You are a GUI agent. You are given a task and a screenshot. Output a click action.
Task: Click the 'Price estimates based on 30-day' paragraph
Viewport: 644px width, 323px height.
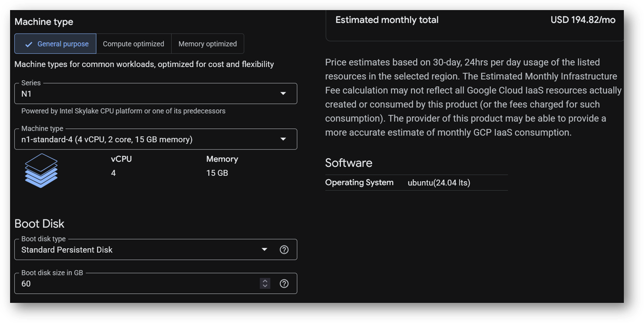(473, 97)
